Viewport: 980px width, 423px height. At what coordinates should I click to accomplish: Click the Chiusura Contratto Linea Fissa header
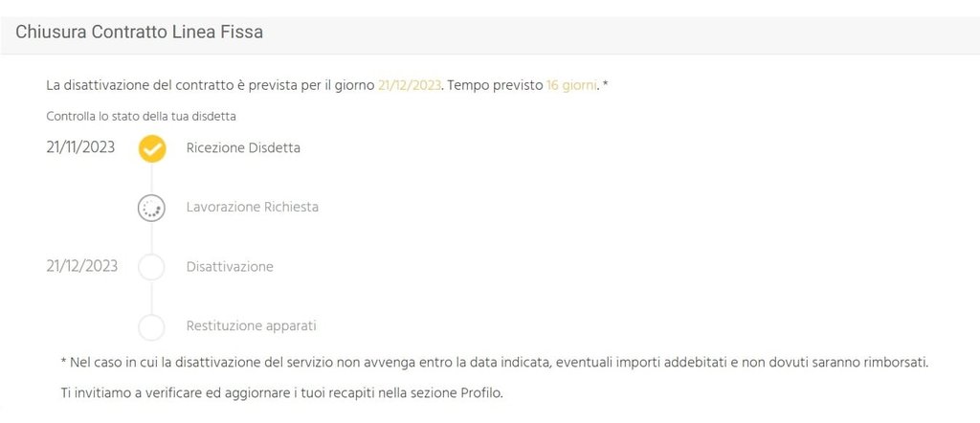pyautogui.click(x=139, y=33)
